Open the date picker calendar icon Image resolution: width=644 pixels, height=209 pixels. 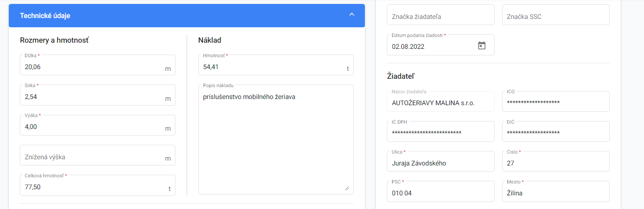coord(482,45)
